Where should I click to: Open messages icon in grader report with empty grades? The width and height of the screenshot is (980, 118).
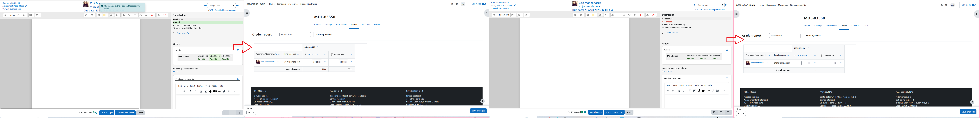[946, 5]
